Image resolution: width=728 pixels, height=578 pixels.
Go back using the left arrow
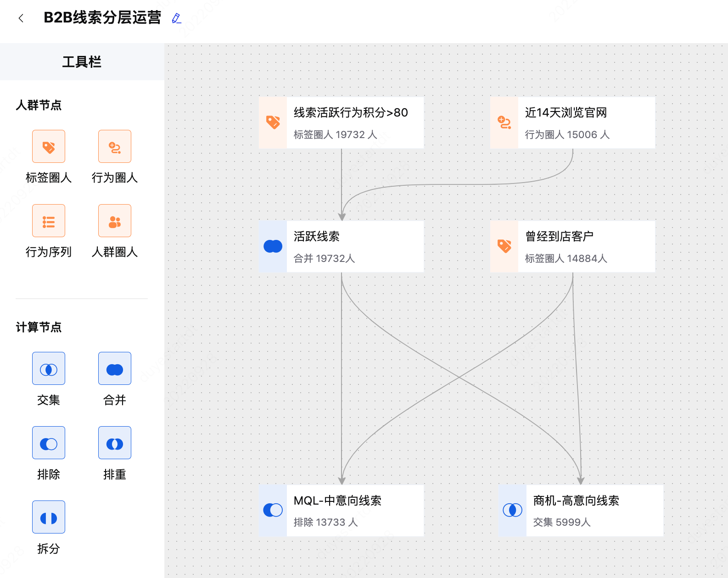(x=21, y=18)
